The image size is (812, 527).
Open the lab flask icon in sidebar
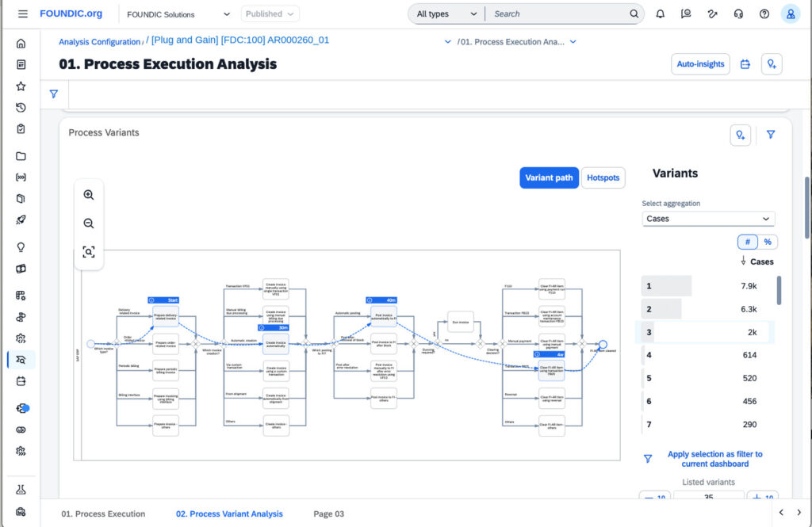(x=21, y=489)
